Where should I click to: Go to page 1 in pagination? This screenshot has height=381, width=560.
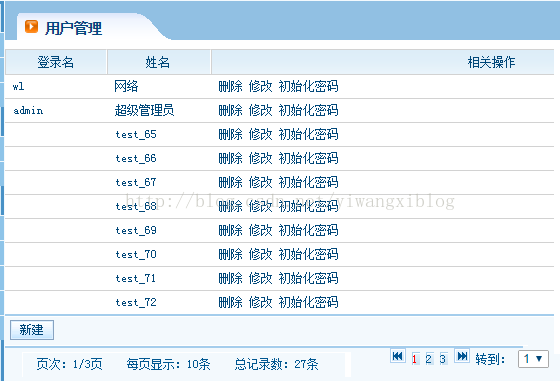pos(415,359)
